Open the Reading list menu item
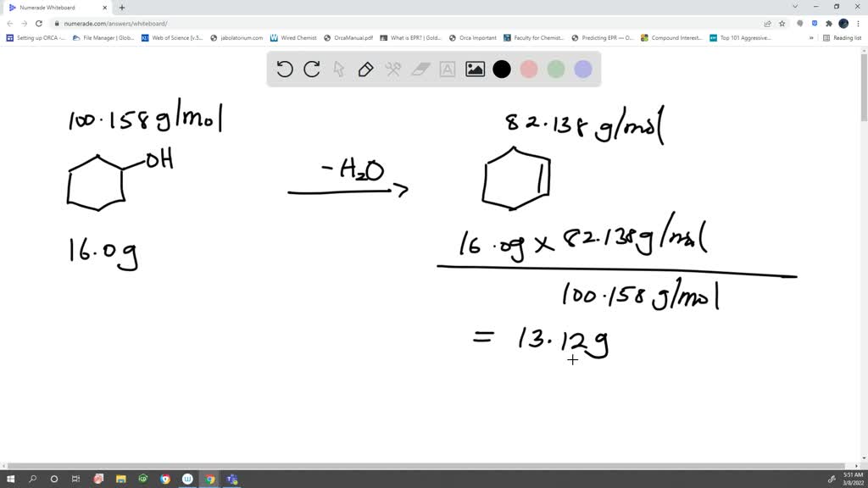 (x=845, y=37)
